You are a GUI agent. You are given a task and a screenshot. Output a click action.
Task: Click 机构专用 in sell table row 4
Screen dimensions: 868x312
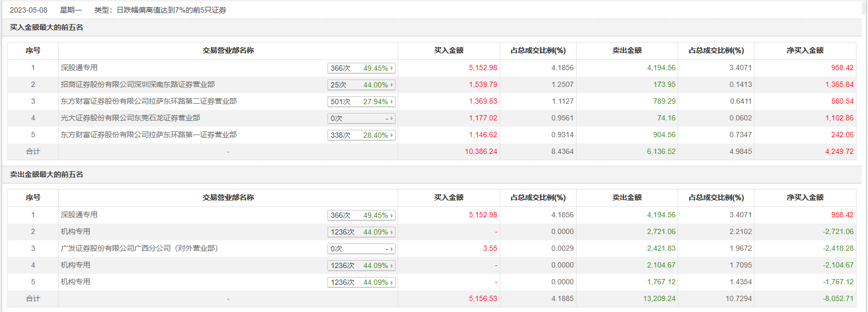(x=75, y=265)
